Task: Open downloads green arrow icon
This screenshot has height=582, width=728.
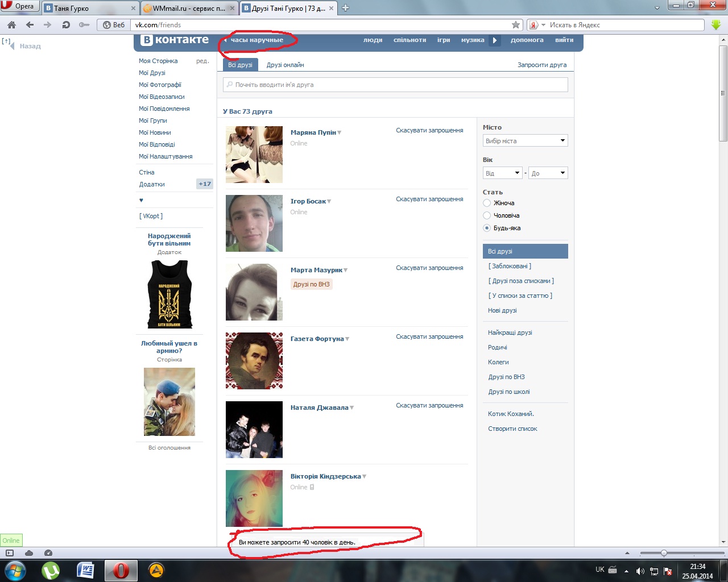Action: pyautogui.click(x=716, y=25)
